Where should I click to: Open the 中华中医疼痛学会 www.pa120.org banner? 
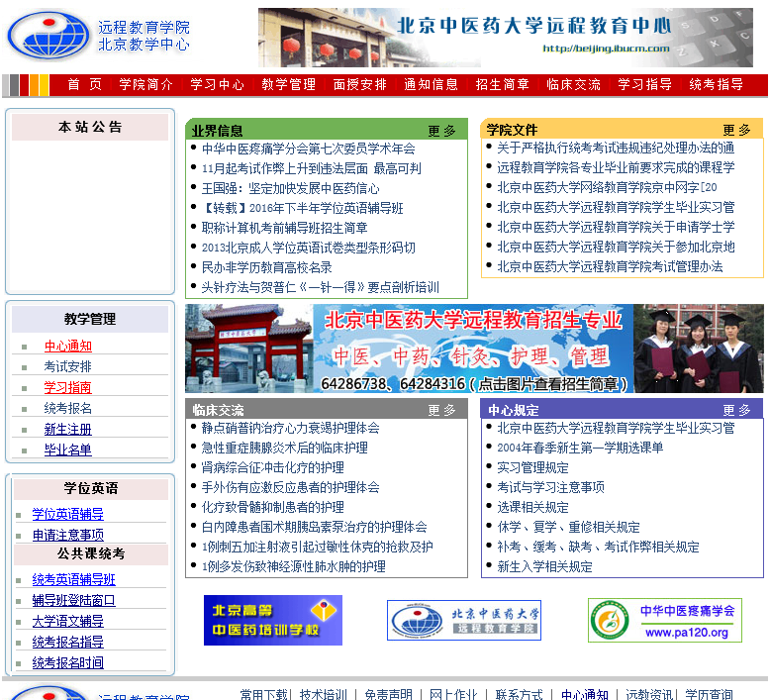(665, 620)
